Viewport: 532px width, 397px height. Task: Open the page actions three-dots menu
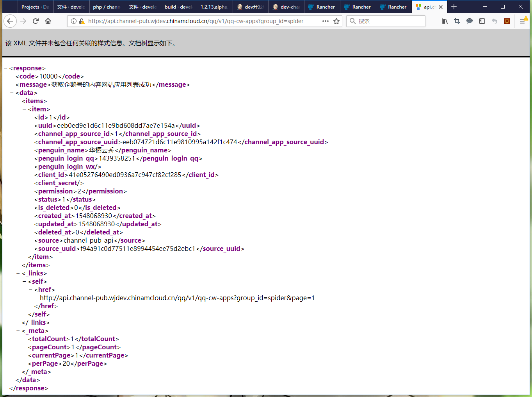326,21
